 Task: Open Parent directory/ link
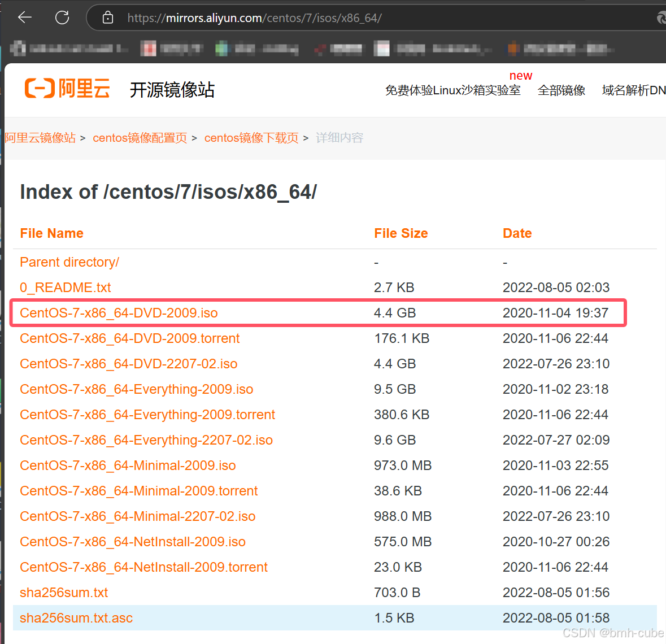[x=69, y=262]
